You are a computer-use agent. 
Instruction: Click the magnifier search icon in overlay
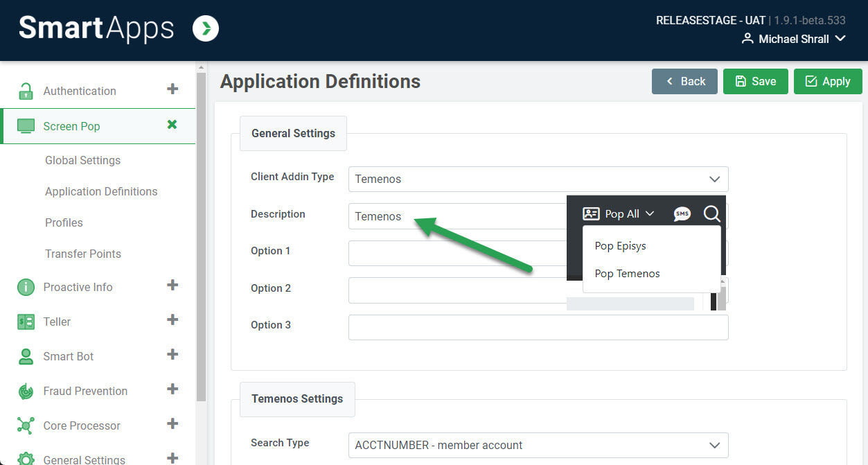711,213
